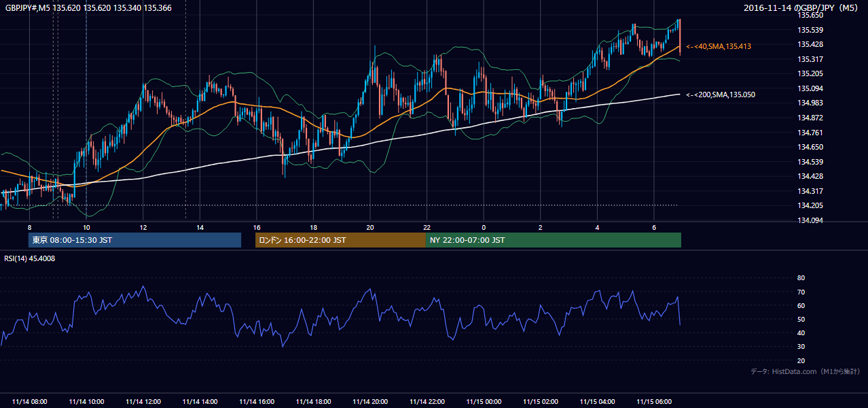The image size is (868, 408).
Task: Click hour tick '16' below the price chart
Action: click(257, 226)
